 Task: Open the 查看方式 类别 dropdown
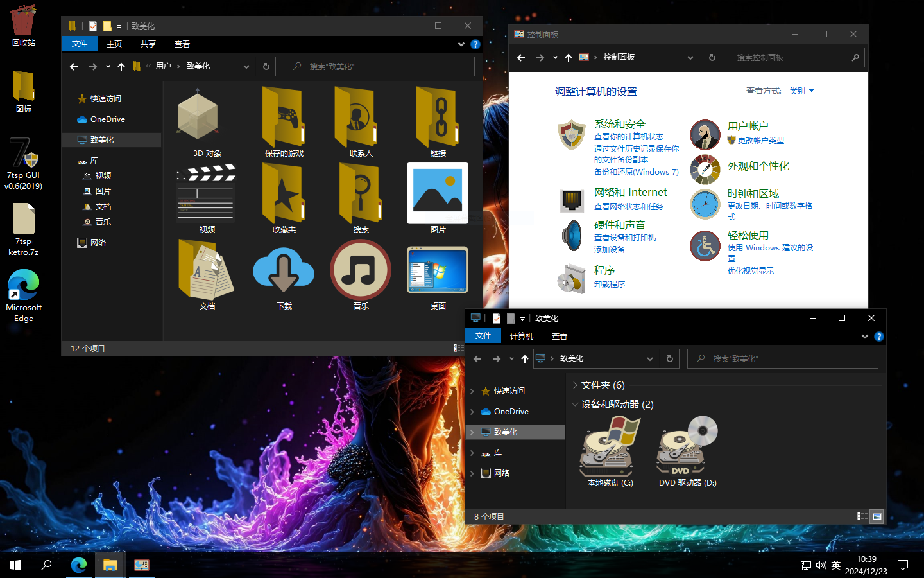[x=801, y=91]
